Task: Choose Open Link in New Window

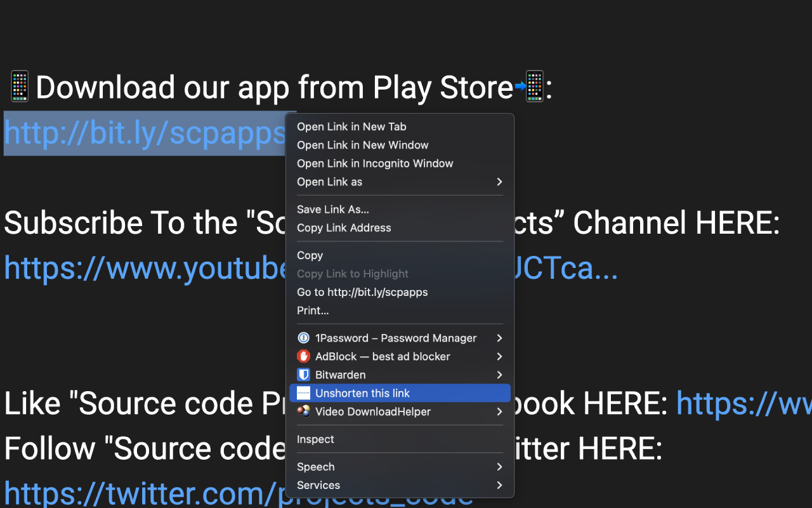Action: point(400,145)
